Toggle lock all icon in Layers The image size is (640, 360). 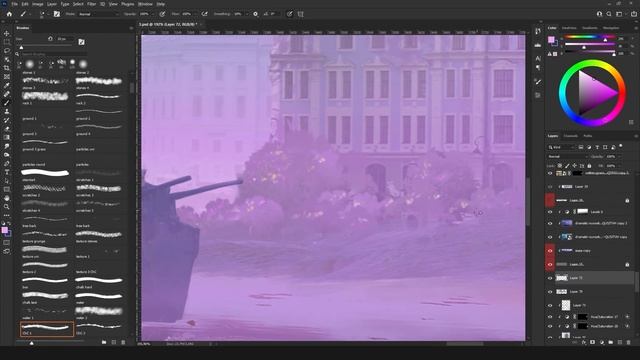click(x=589, y=166)
